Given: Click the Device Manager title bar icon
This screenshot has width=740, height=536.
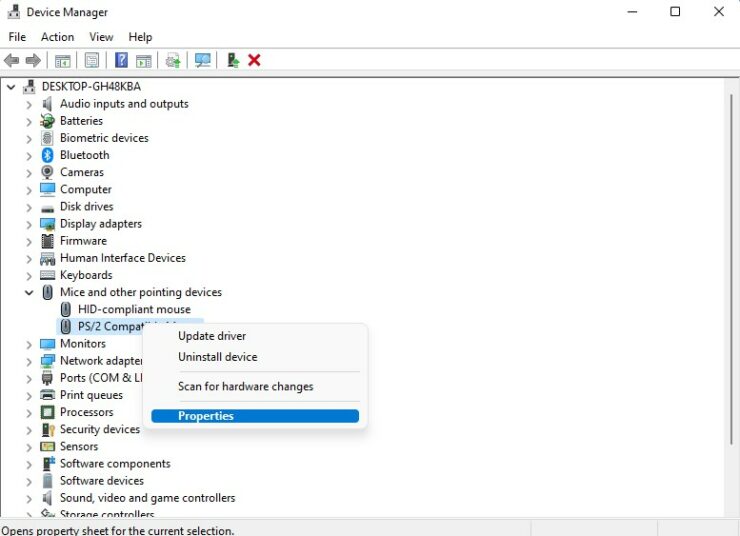Looking at the screenshot, I should [14, 12].
